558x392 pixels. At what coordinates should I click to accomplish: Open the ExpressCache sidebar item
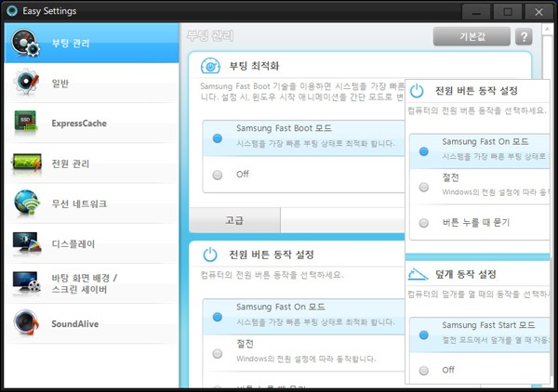pos(91,124)
